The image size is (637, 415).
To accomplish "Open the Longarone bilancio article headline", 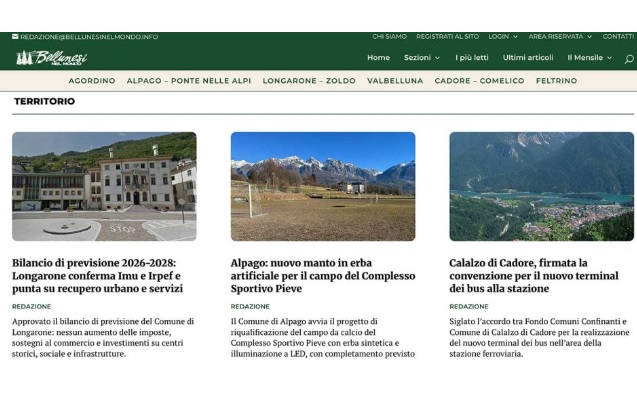I will [98, 276].
